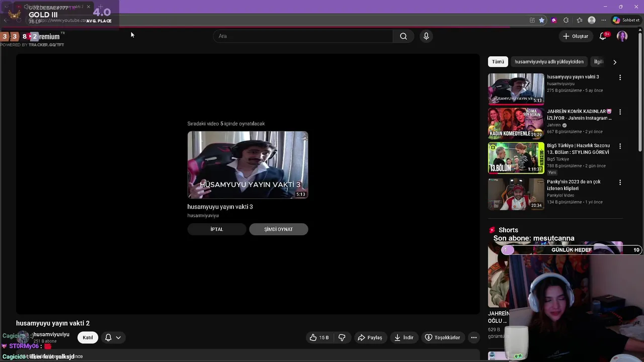Open the browser favorites list icon
This screenshot has width=644, height=362.
click(x=580, y=20)
